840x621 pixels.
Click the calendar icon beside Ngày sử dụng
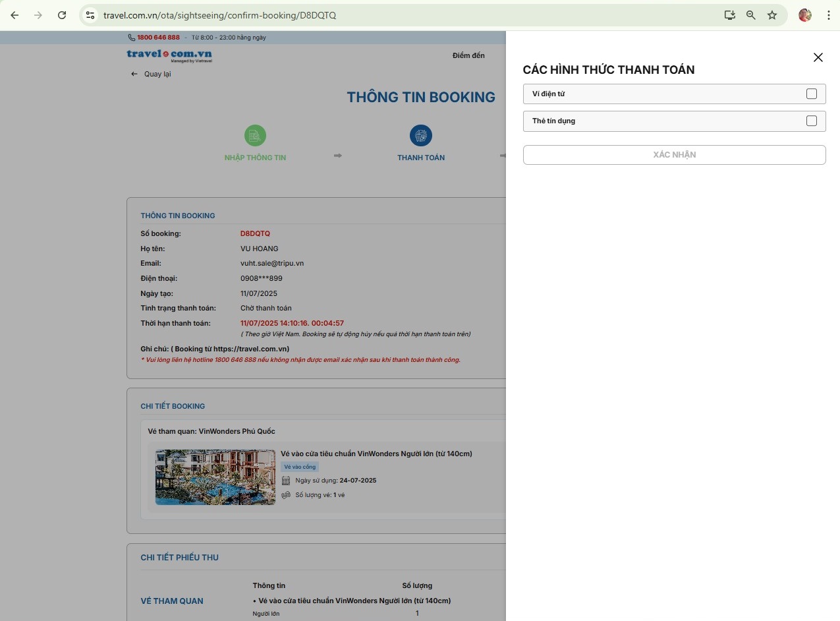coord(286,481)
